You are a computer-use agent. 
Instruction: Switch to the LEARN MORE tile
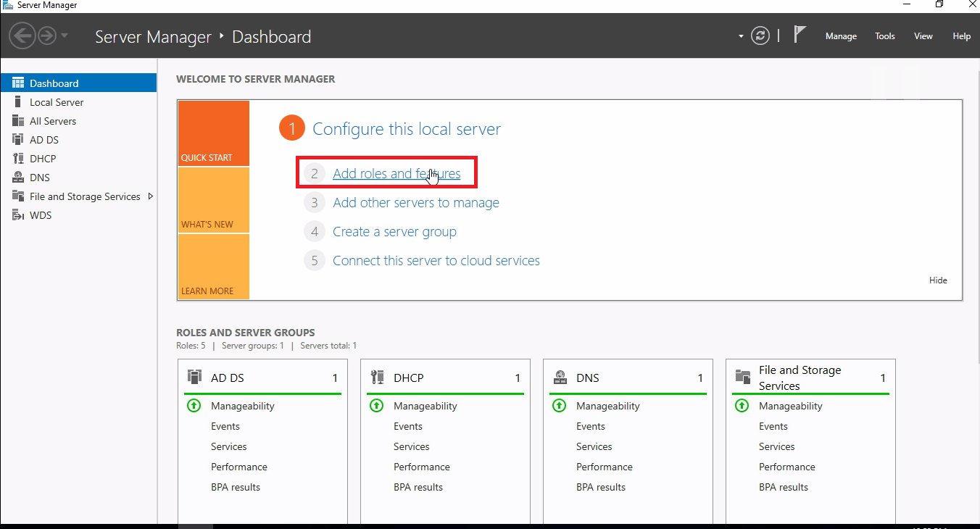click(x=213, y=267)
